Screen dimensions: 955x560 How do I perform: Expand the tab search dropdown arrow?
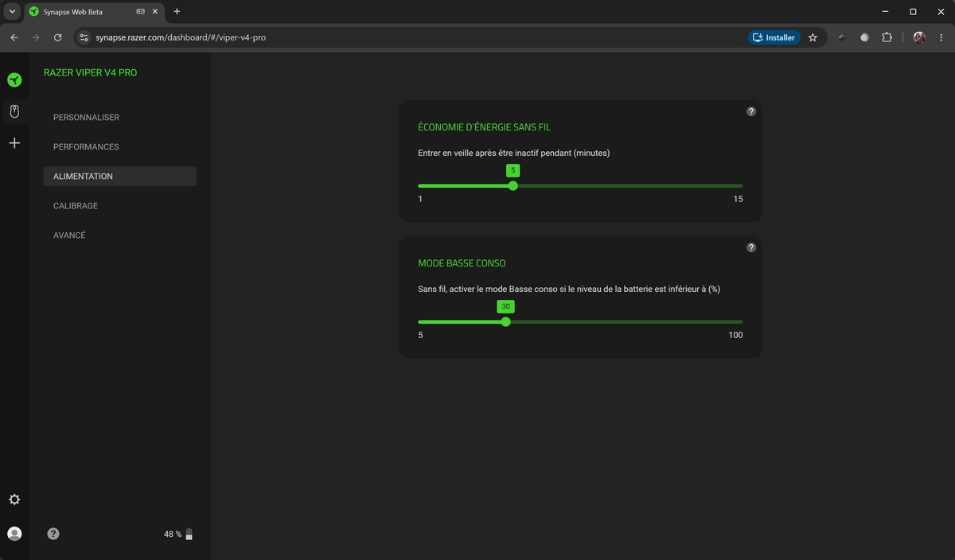click(12, 12)
